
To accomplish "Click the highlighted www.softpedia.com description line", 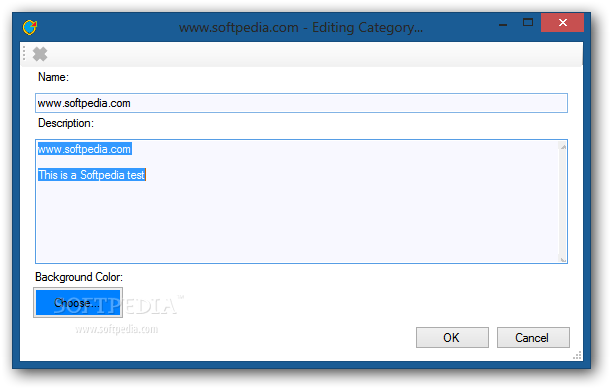I will (85, 149).
